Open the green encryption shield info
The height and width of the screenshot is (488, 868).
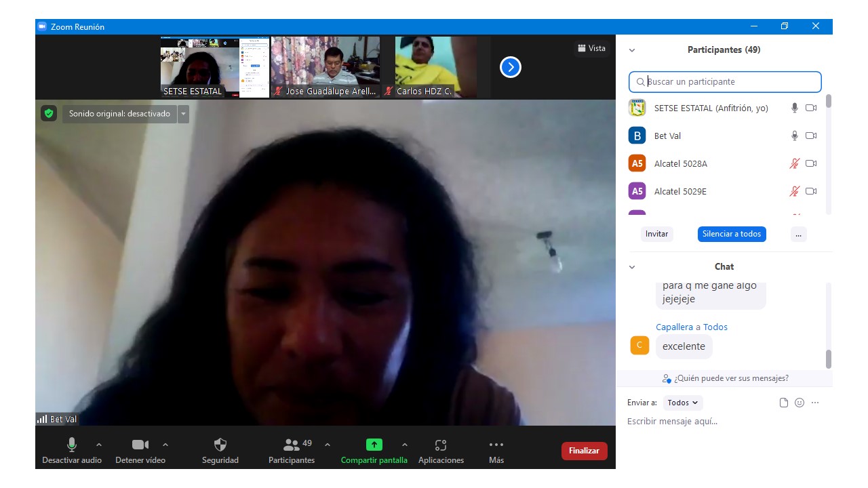48,113
